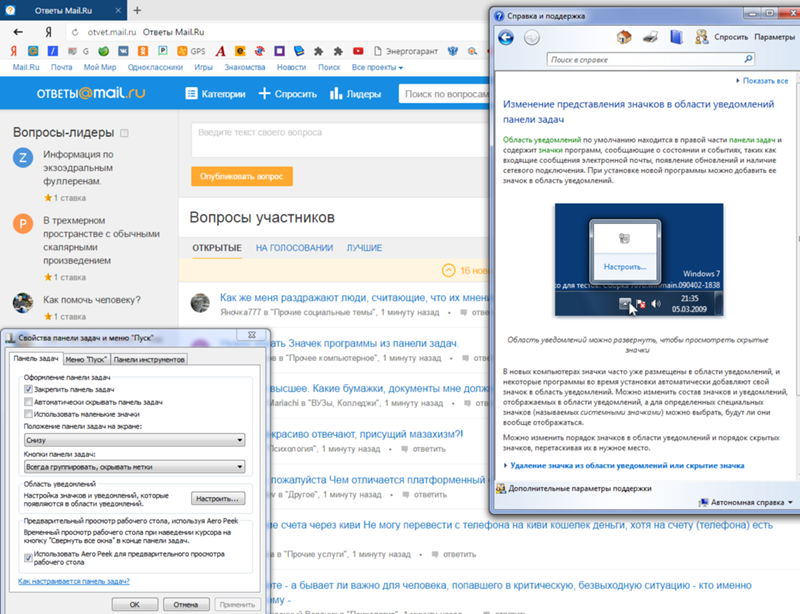Click 'Отмена' in the taskbar properties dialog
800x614 pixels.
pos(186,604)
